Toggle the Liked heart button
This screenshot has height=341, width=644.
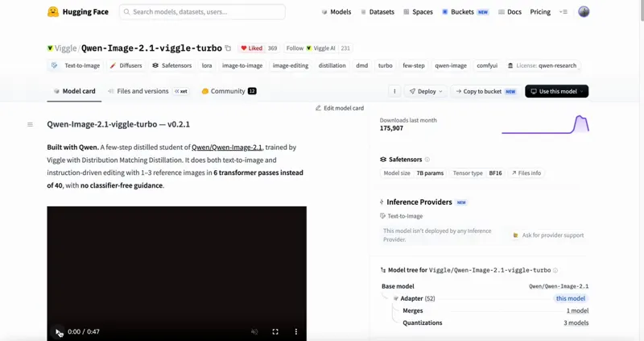tap(251, 48)
